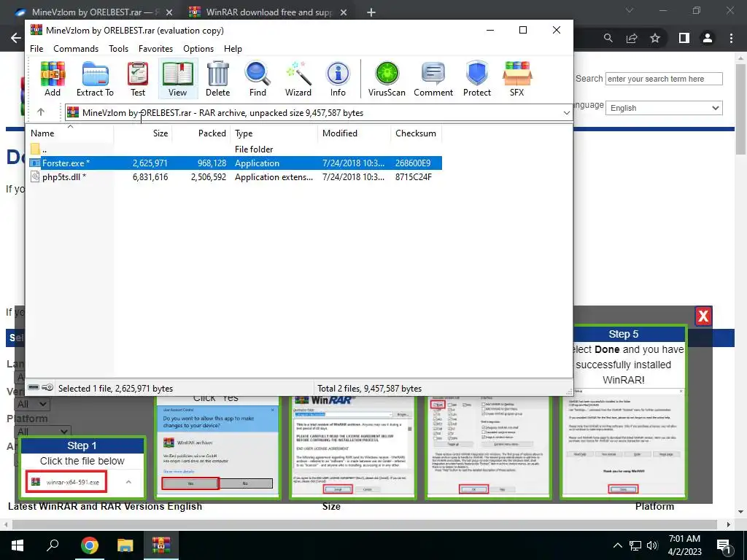This screenshot has width=747, height=560.
Task: Click the drive icon in status bar
Action: pos(34,388)
